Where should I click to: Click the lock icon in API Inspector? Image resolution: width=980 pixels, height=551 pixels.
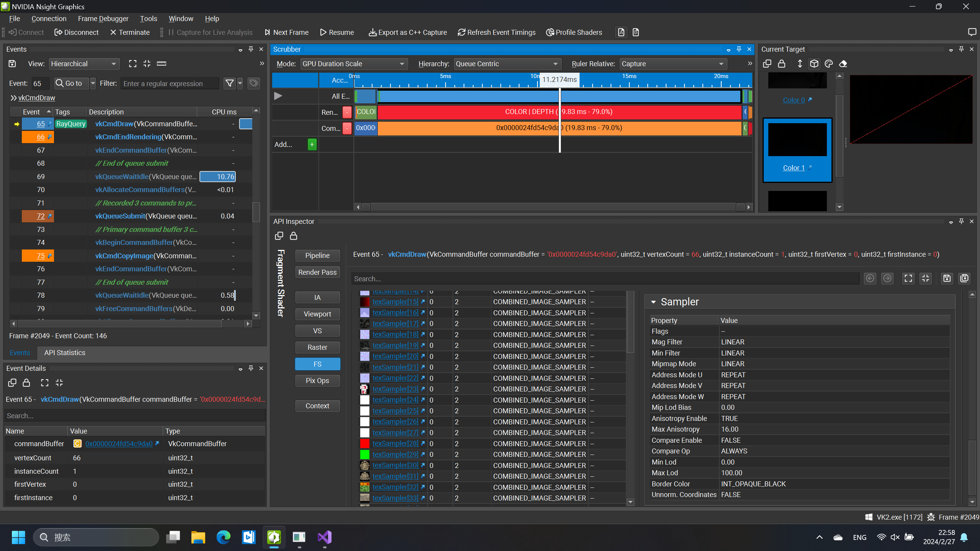[x=294, y=236]
